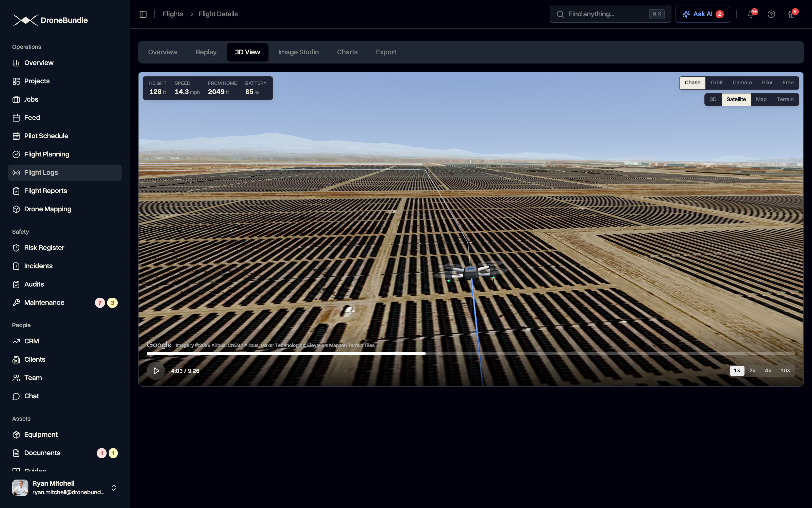Switch to the Charts tab
The image size is (812, 508).
[x=347, y=52]
